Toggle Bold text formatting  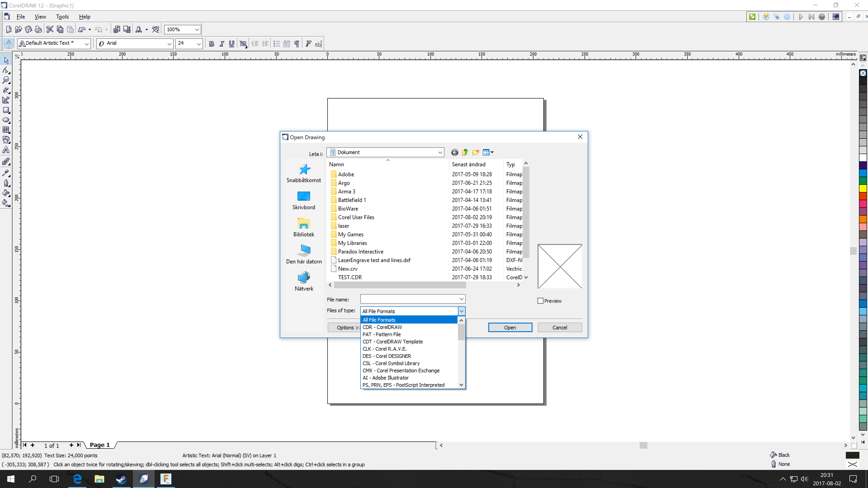click(x=212, y=44)
